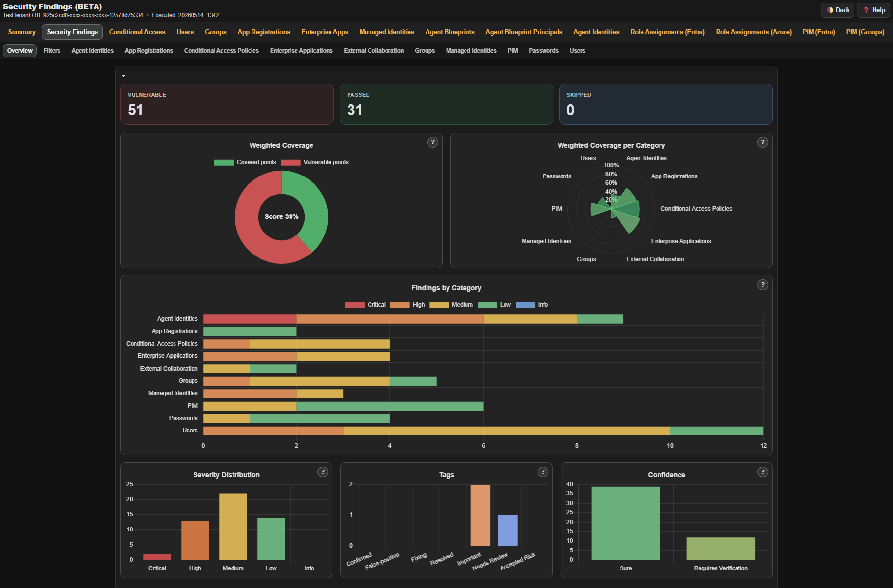Screen dimensions: 893x588
Task: Toggle Info legend in Findings by Category
Action: [532, 305]
